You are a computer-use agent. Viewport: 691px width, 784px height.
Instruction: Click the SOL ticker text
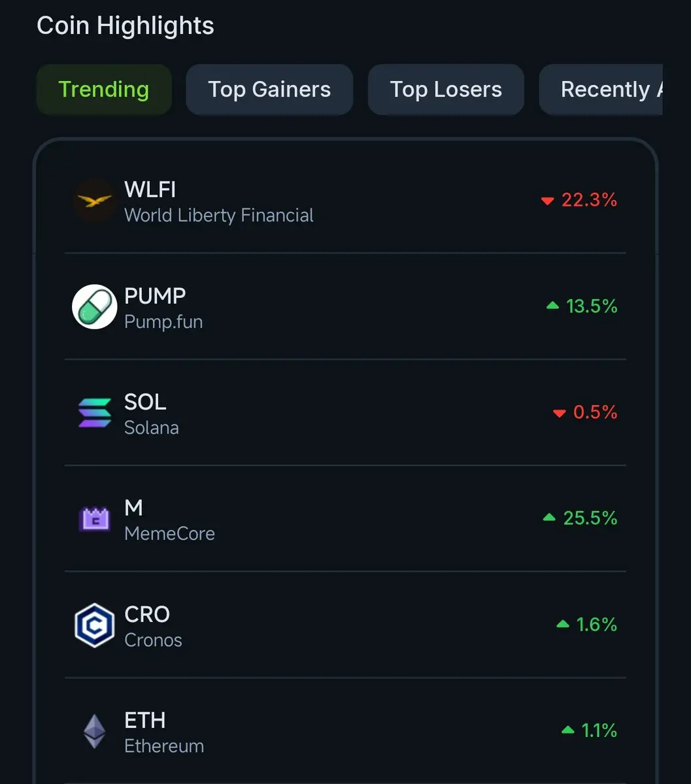click(x=145, y=402)
